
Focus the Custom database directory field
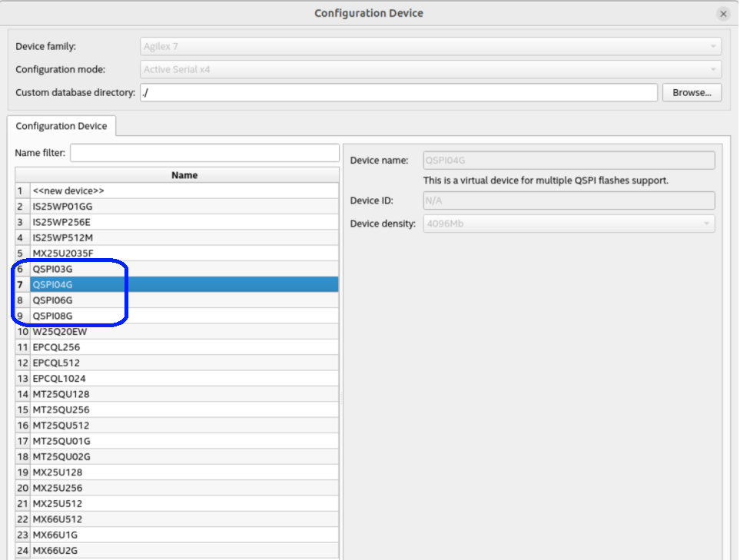[397, 92]
